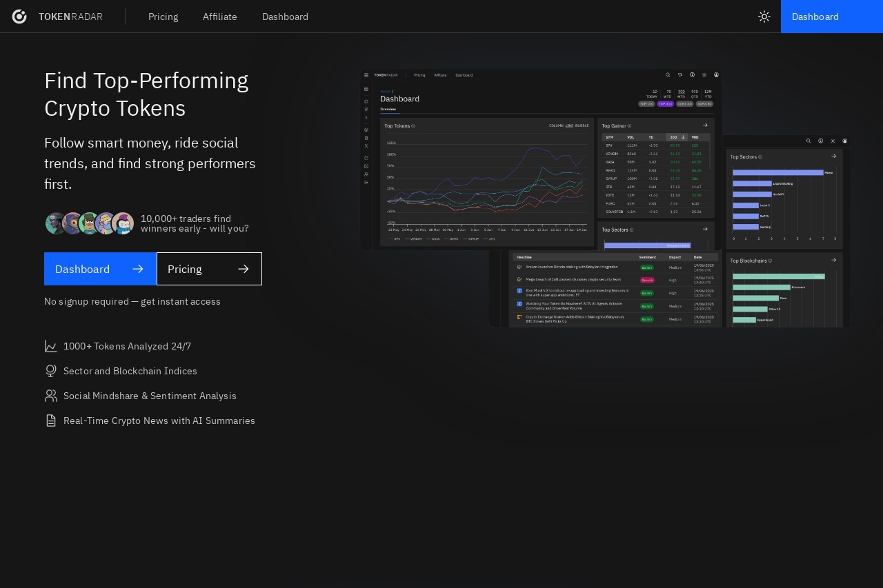
Task: Click the outlined Pricing button with arrow
Action: point(209,269)
